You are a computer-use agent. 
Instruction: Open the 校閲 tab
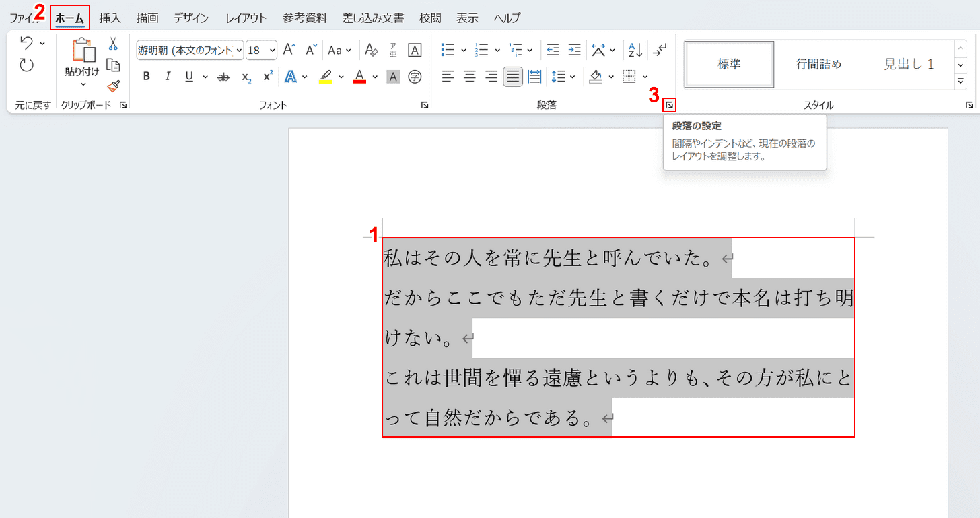point(430,18)
